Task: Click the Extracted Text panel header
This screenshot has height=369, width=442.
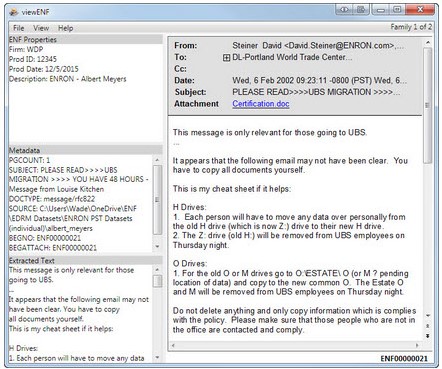Action: point(86,261)
